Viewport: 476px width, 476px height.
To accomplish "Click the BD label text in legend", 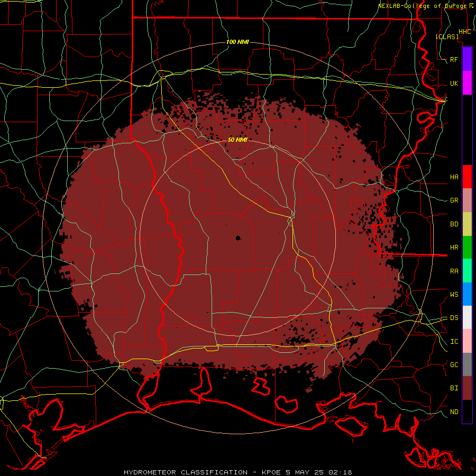I will pyautogui.click(x=454, y=224).
